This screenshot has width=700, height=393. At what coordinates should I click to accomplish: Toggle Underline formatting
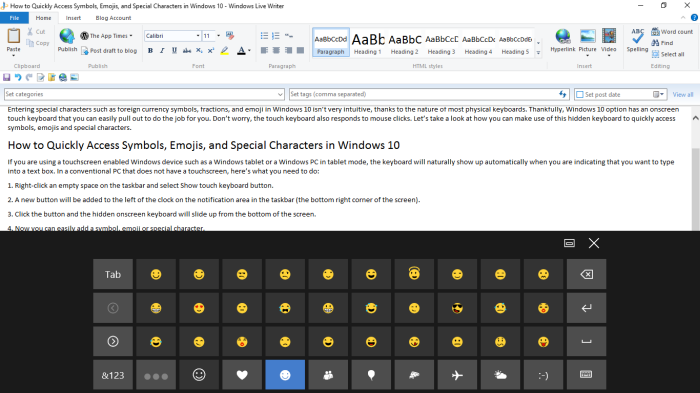point(174,51)
